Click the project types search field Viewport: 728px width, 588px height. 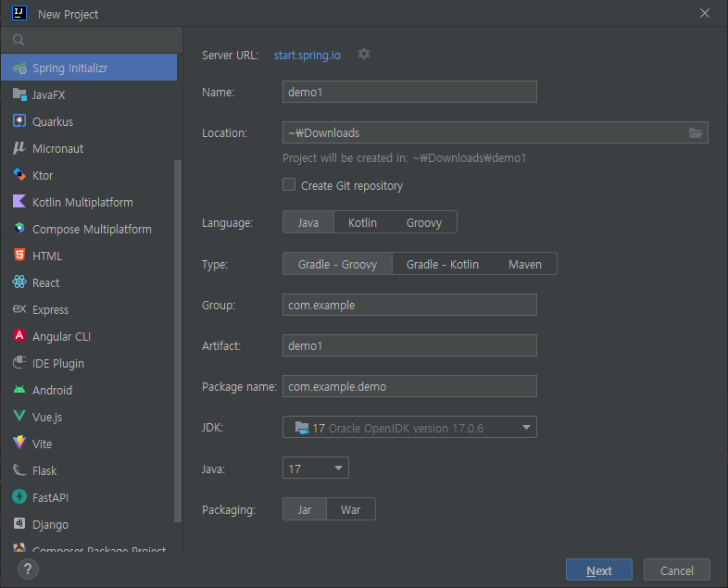[x=92, y=40]
